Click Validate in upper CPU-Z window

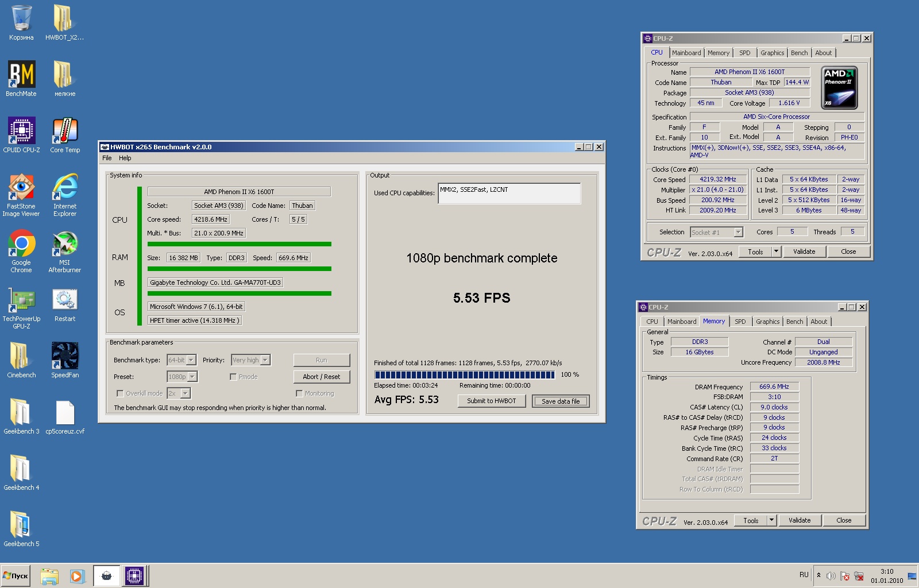[x=804, y=252]
